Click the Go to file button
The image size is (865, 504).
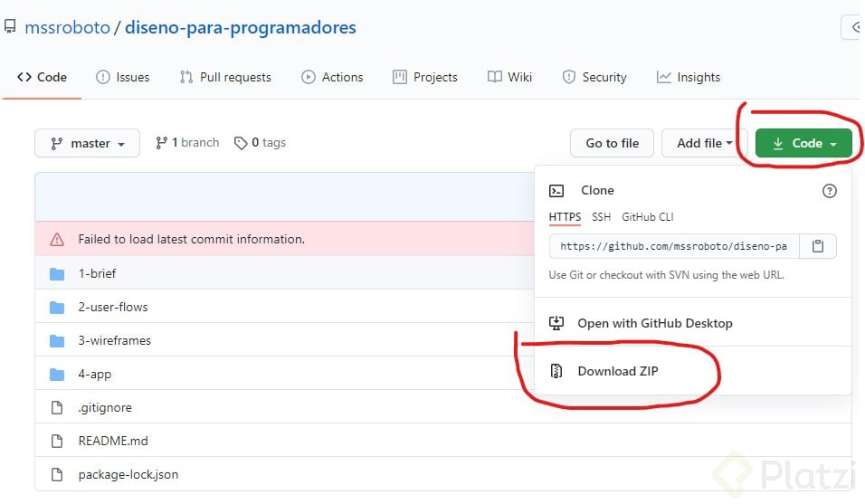(612, 143)
